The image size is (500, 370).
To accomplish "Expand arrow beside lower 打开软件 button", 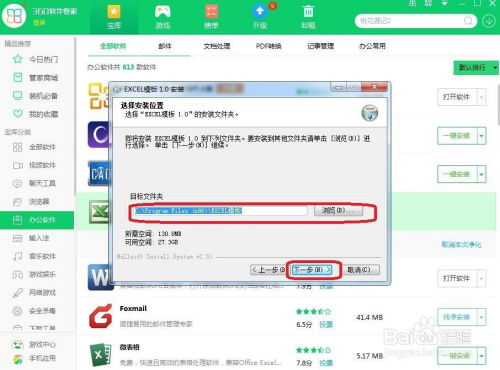I will 482,278.
